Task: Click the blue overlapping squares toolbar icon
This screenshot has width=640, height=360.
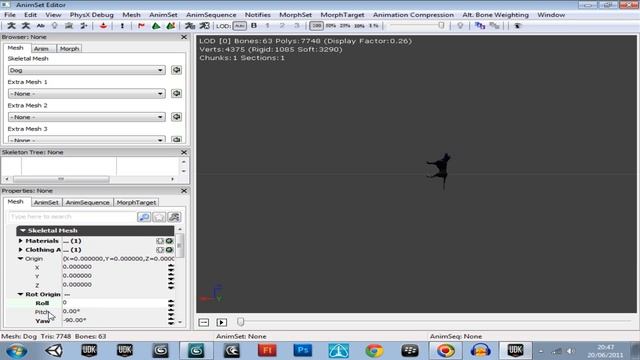Action: (480, 26)
